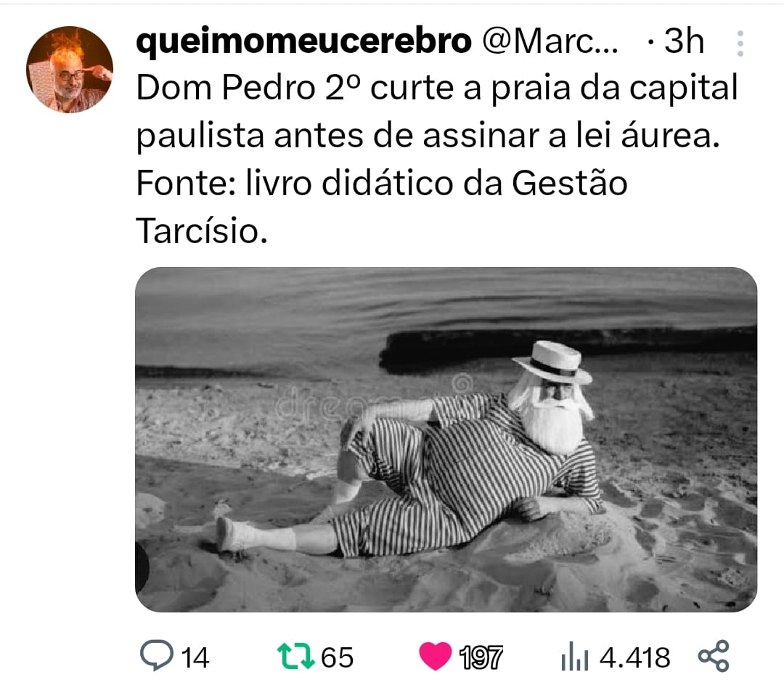Expand the black-and-white beach photo
Image resolution: width=784 pixels, height=685 pixels.
[x=446, y=439]
